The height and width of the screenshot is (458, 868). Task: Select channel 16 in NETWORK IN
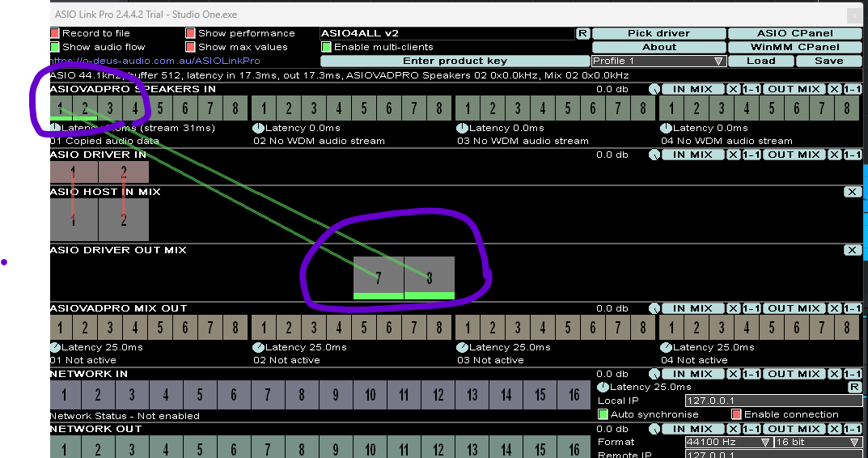574,395
